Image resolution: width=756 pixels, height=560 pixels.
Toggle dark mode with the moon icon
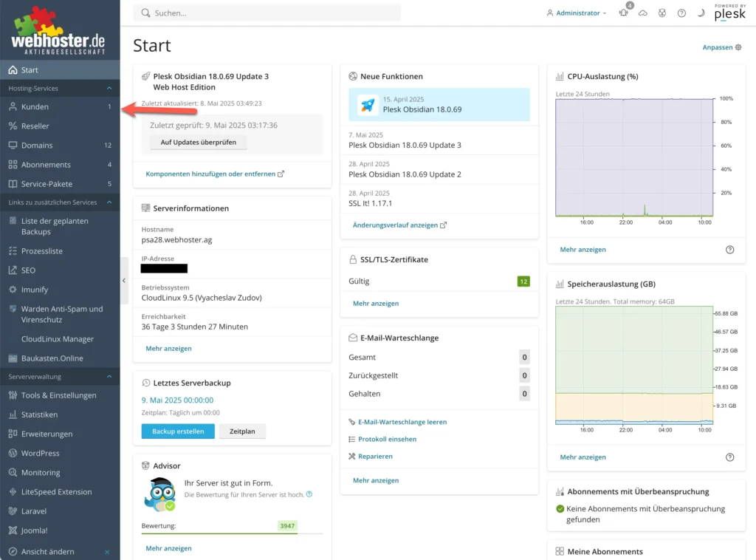701,13
